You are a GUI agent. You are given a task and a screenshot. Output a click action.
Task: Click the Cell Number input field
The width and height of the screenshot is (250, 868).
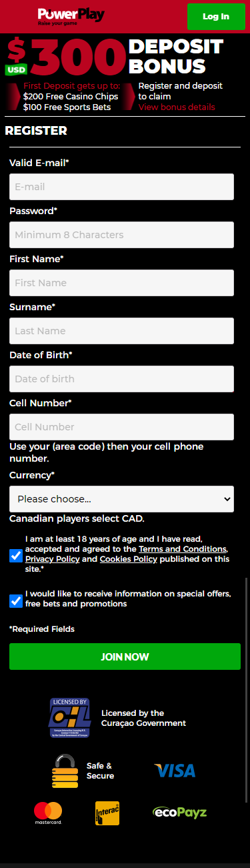121,427
